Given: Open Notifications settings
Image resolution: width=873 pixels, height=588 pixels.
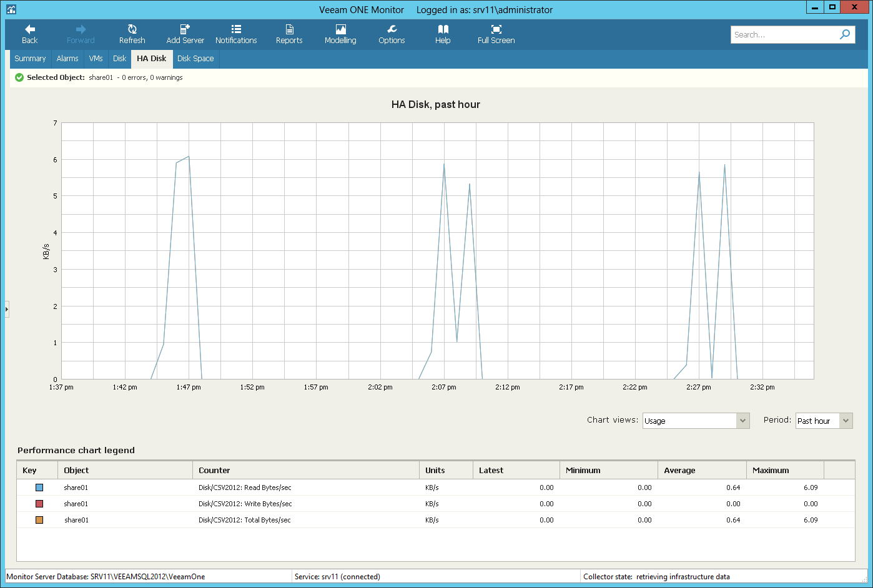Looking at the screenshot, I should [236, 34].
